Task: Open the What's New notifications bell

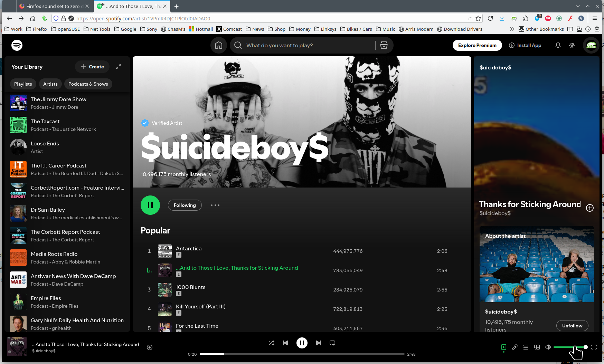Action: click(558, 45)
